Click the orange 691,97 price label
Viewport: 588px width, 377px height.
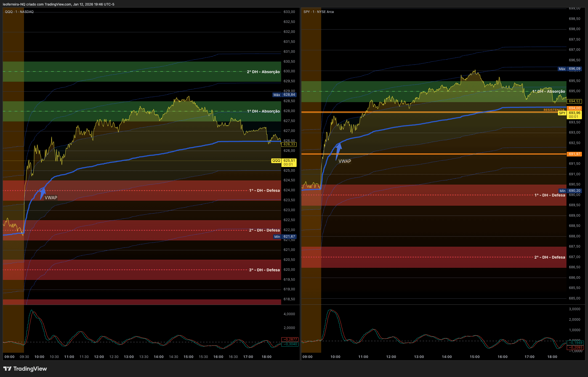click(574, 154)
